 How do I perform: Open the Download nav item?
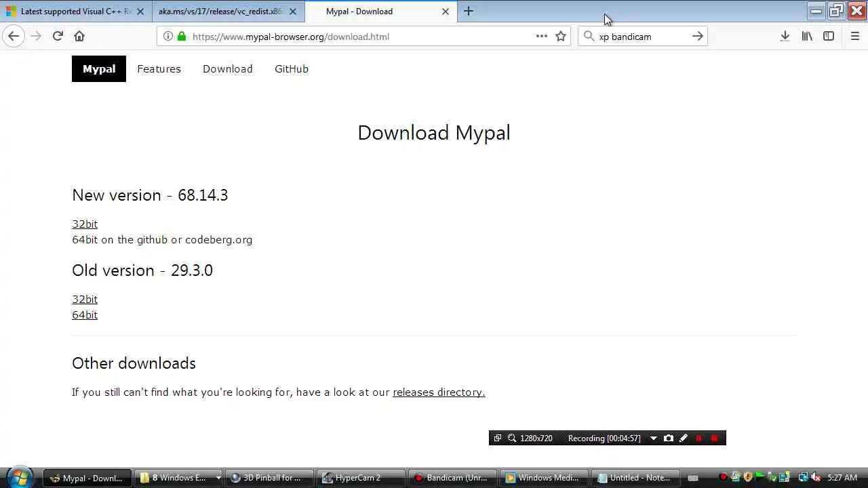(x=227, y=68)
